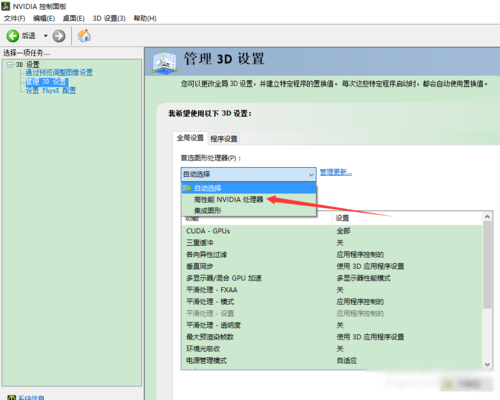Click the settings list scrollbar thumb

487,265
